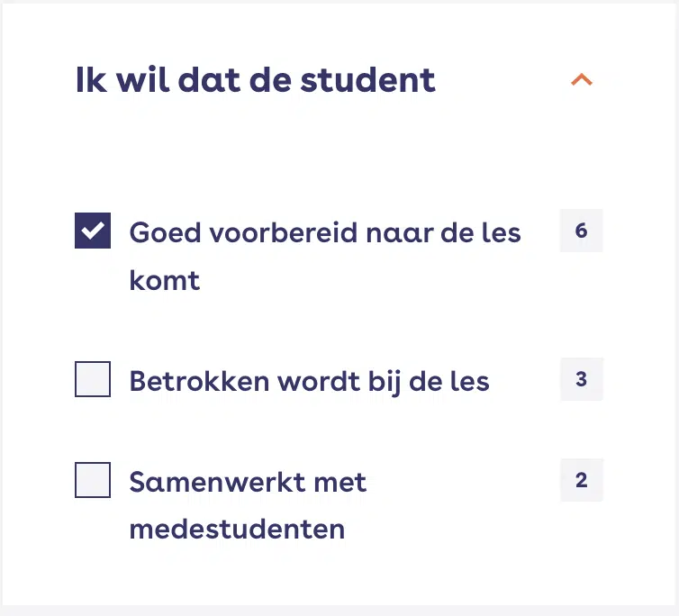Collapse the "Ik wil dat de student" section
Image resolution: width=679 pixels, height=616 pixels.
581,80
